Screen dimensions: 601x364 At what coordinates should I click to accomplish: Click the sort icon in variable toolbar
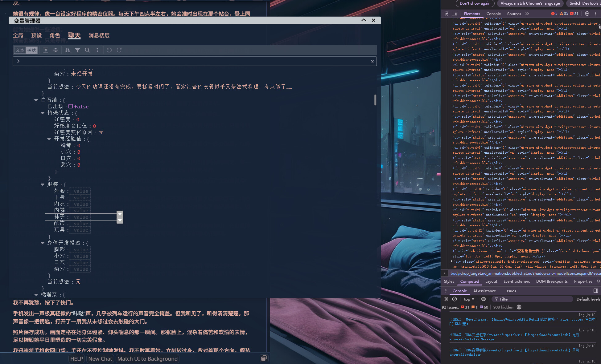coord(68,50)
